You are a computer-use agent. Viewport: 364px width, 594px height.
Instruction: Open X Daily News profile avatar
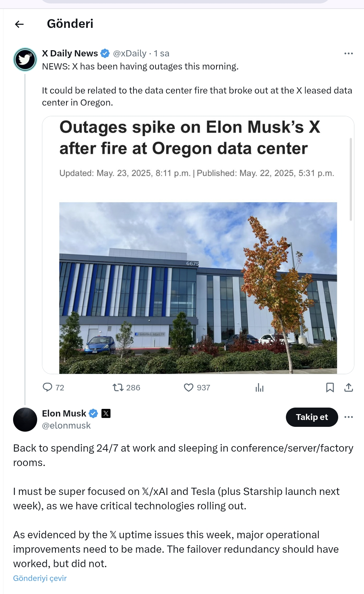click(x=25, y=60)
